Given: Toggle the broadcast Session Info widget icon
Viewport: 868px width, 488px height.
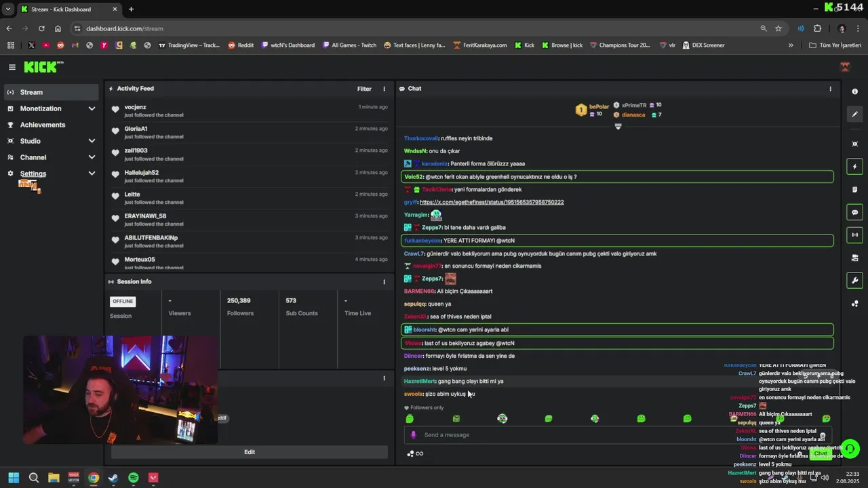Looking at the screenshot, I should point(854,235).
